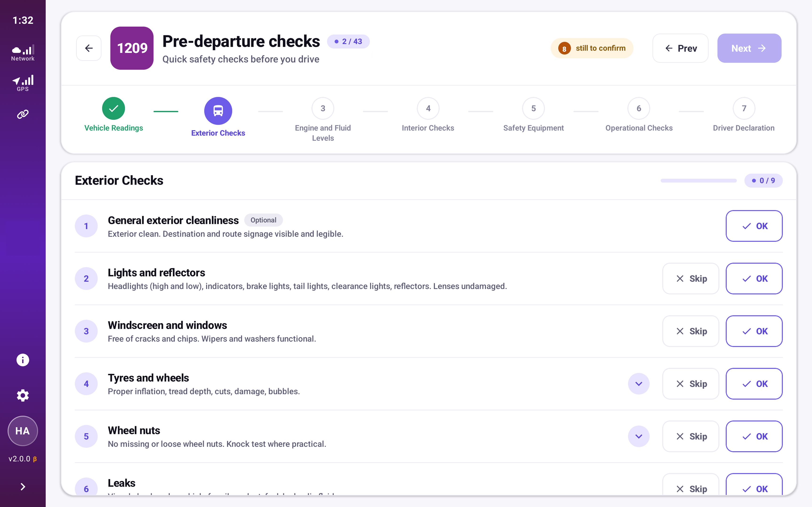This screenshot has height=507, width=812.
Task: Open the info icon in sidebar
Action: pyautogui.click(x=23, y=360)
